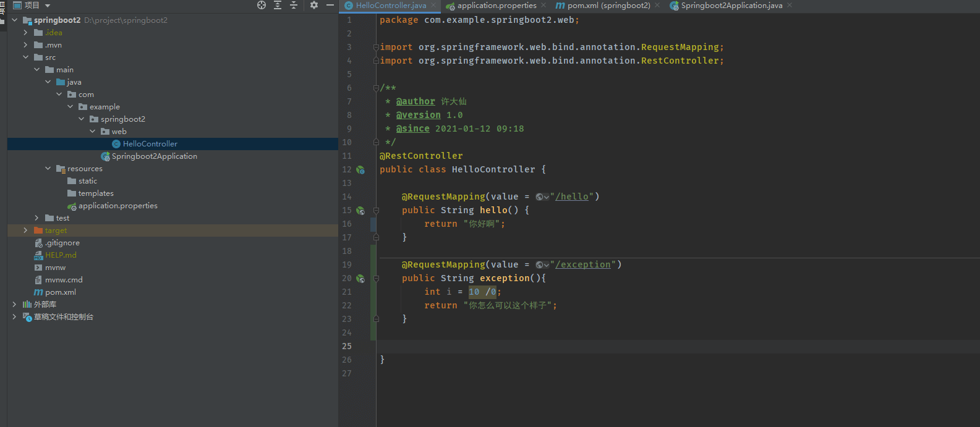
Task: Click the Spring bean gutter icon on line 12
Action: tap(360, 170)
